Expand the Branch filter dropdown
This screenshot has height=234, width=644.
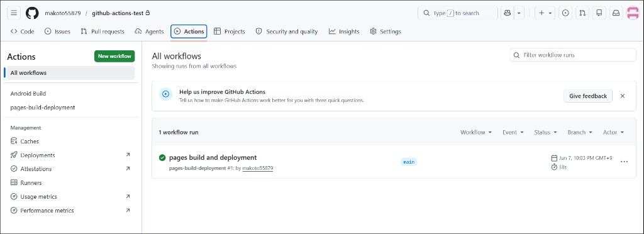580,132
